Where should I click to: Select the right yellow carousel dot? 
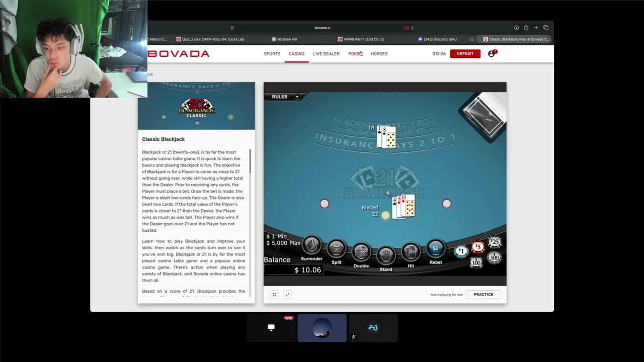[230, 117]
